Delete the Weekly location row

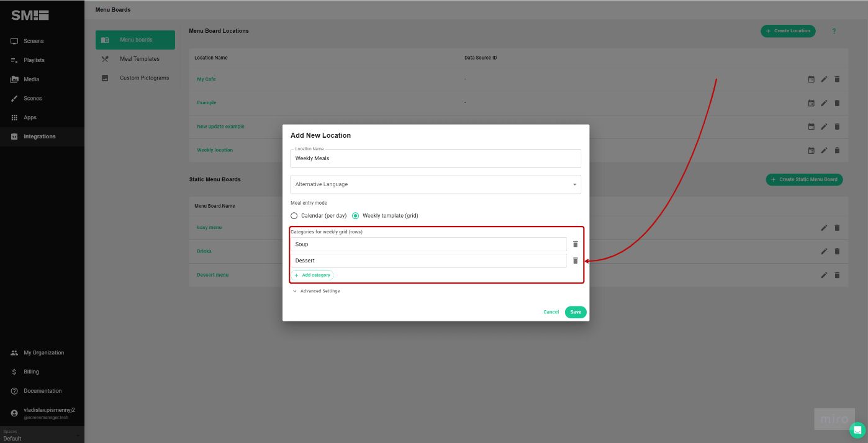click(x=837, y=150)
